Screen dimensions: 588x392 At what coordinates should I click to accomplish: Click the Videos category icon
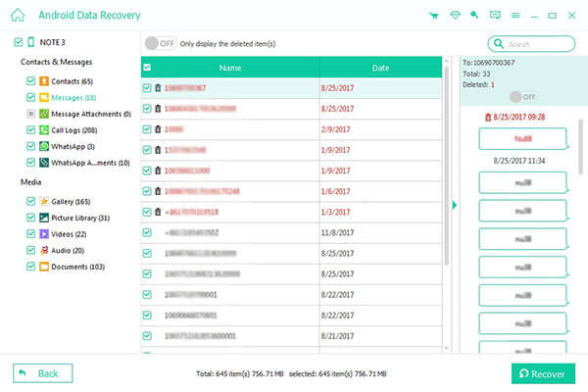pyautogui.click(x=44, y=233)
